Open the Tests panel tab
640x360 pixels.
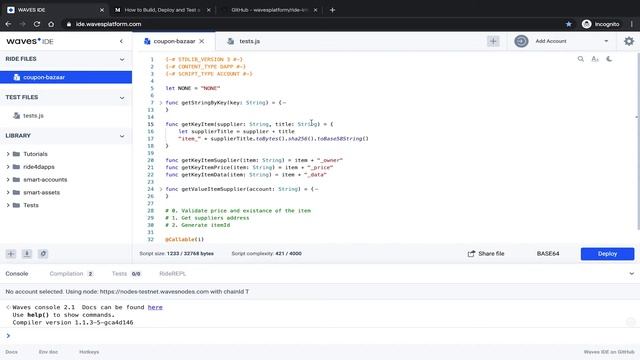point(126,273)
